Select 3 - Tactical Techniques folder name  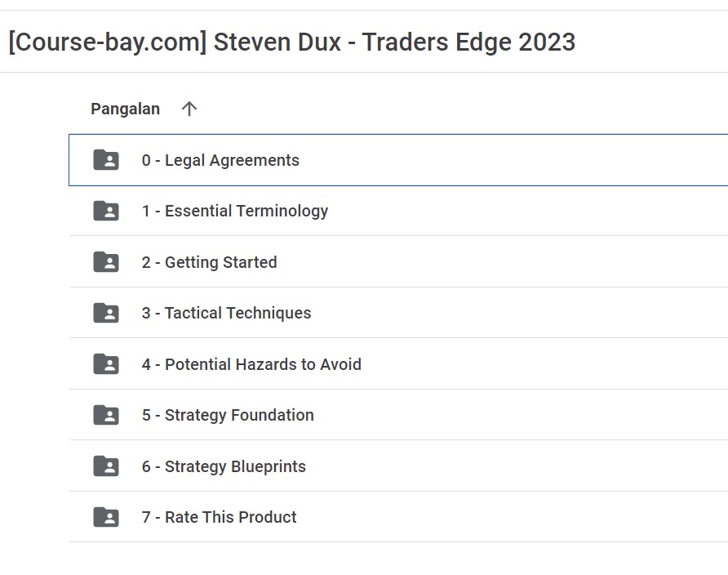(227, 313)
